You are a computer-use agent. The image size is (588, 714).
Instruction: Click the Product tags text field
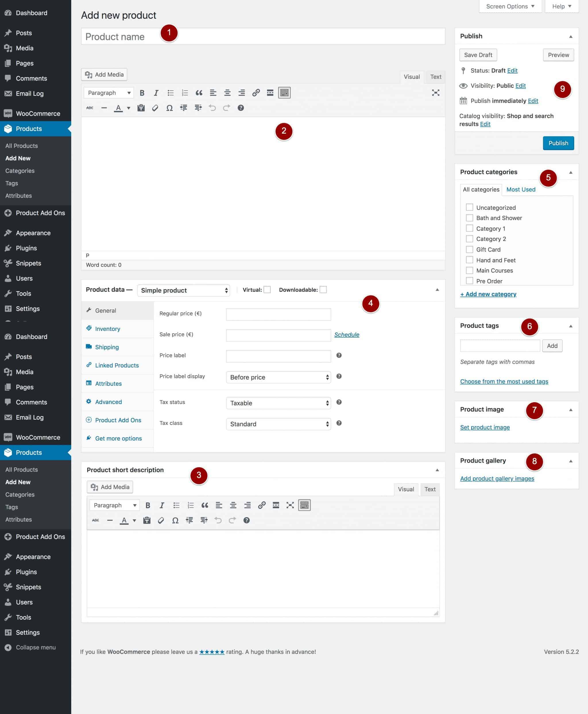500,346
